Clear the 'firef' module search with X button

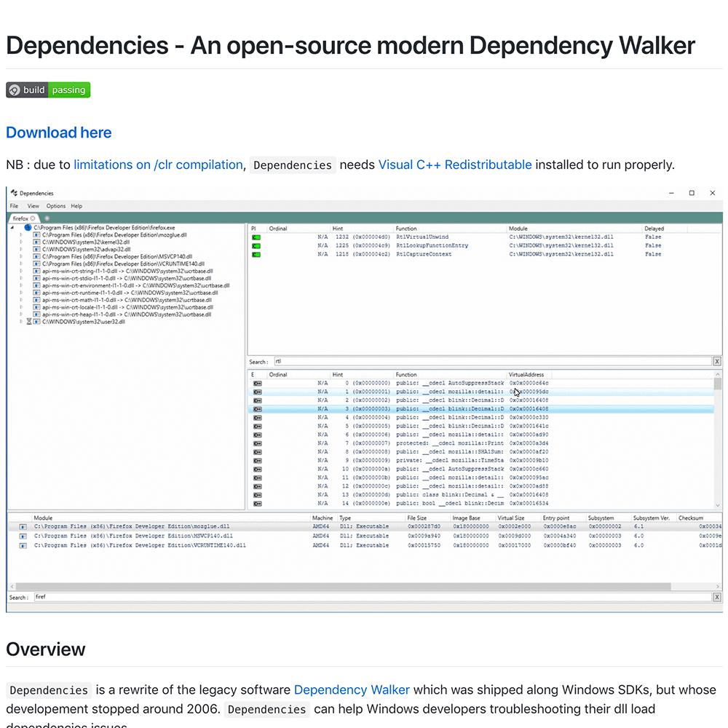coord(717,597)
